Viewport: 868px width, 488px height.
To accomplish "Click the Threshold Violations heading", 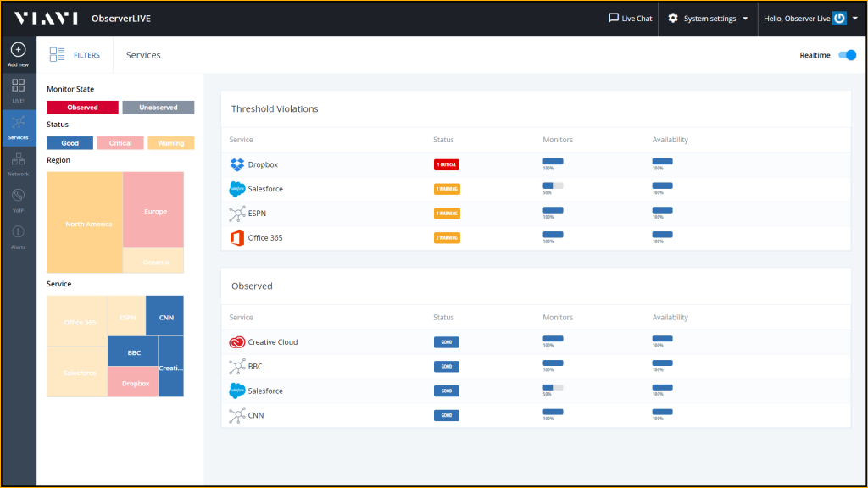I will [x=275, y=109].
